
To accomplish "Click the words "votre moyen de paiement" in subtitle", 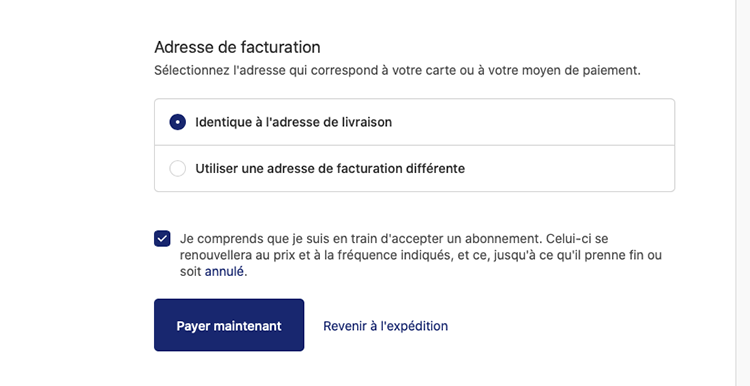I will click(x=580, y=71).
